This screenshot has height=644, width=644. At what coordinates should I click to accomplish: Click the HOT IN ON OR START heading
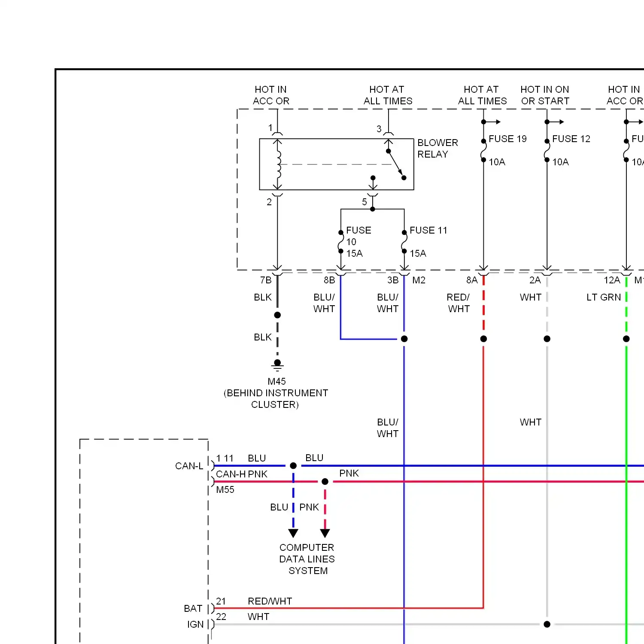pos(545,95)
